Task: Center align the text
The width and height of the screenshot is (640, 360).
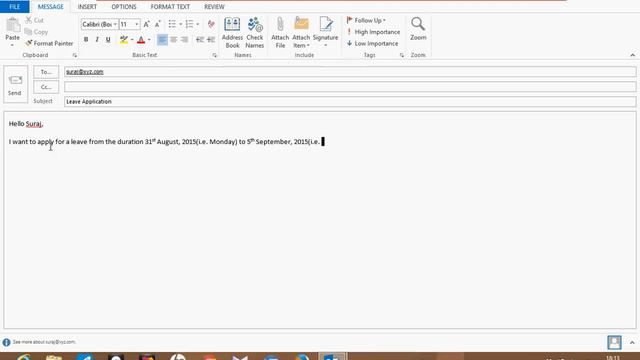Action: [x=173, y=40]
